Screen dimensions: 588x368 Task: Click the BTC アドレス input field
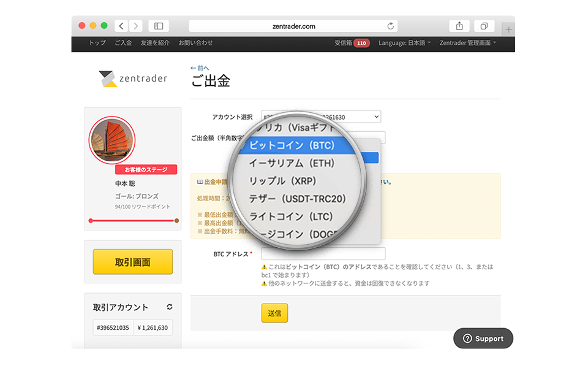click(323, 253)
